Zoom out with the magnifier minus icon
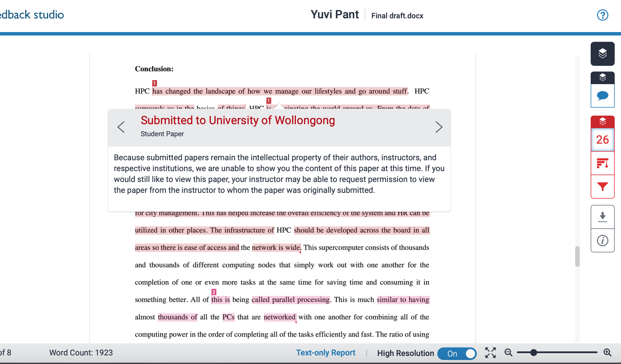 508,353
